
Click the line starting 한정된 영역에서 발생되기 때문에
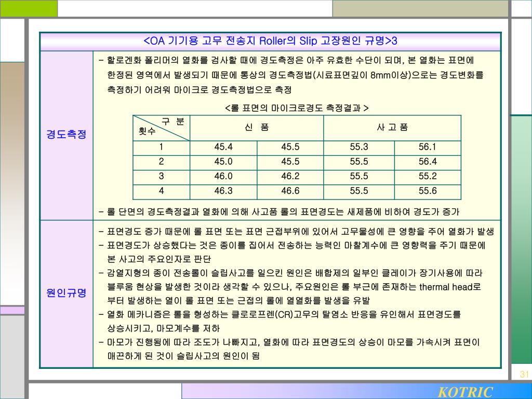(295, 75)
